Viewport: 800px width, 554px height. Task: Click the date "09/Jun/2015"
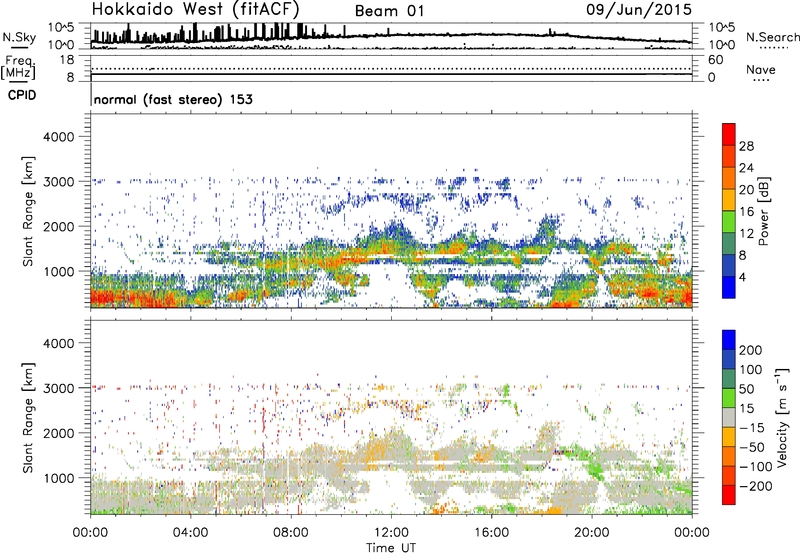pyautogui.click(x=639, y=9)
